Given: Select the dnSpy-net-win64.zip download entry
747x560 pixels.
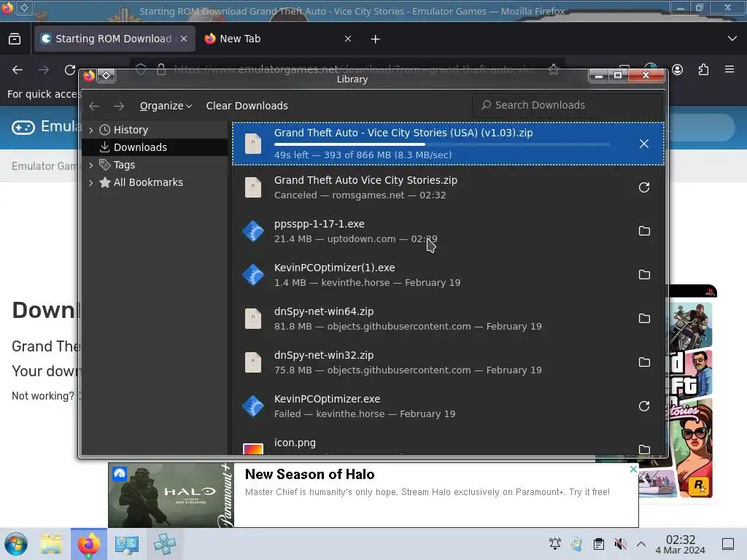Looking at the screenshot, I should [448, 319].
